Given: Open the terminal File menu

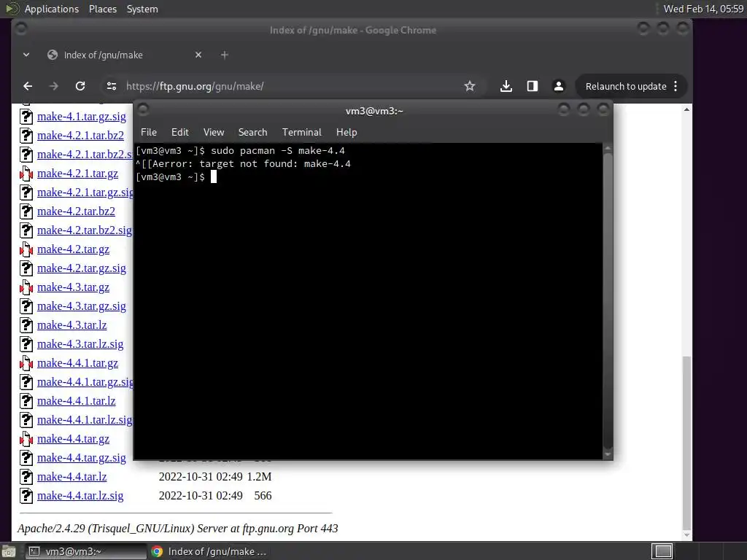Looking at the screenshot, I should [x=149, y=133].
